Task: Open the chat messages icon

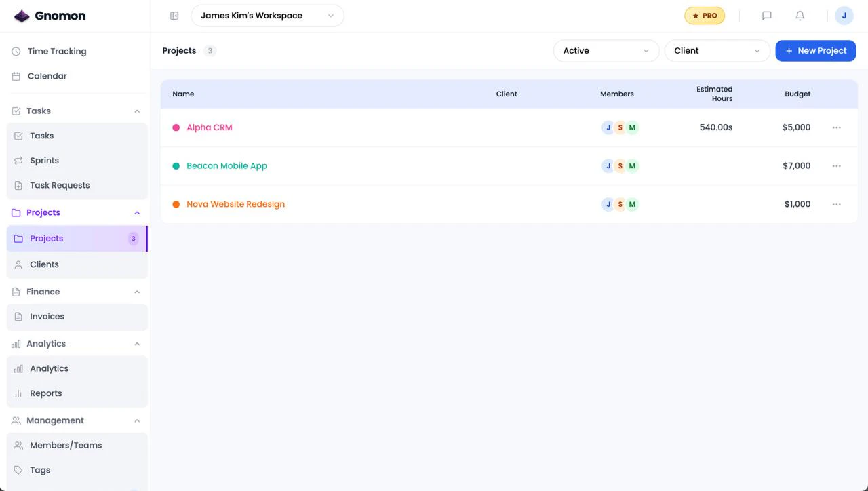Action: coord(767,16)
